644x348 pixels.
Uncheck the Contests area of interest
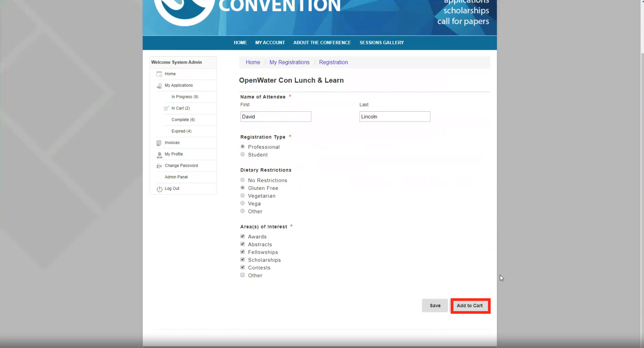coord(243,267)
